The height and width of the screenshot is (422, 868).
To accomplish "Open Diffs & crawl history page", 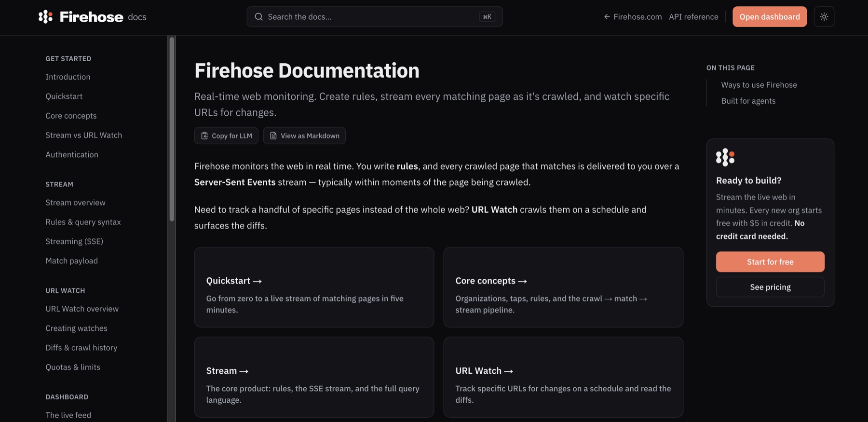I will 81,348.
